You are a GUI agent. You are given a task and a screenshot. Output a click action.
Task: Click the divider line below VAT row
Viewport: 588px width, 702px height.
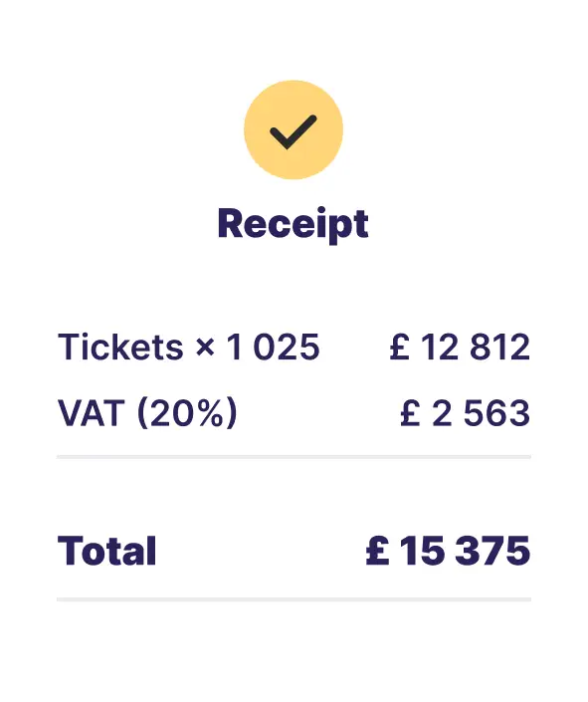point(294,457)
